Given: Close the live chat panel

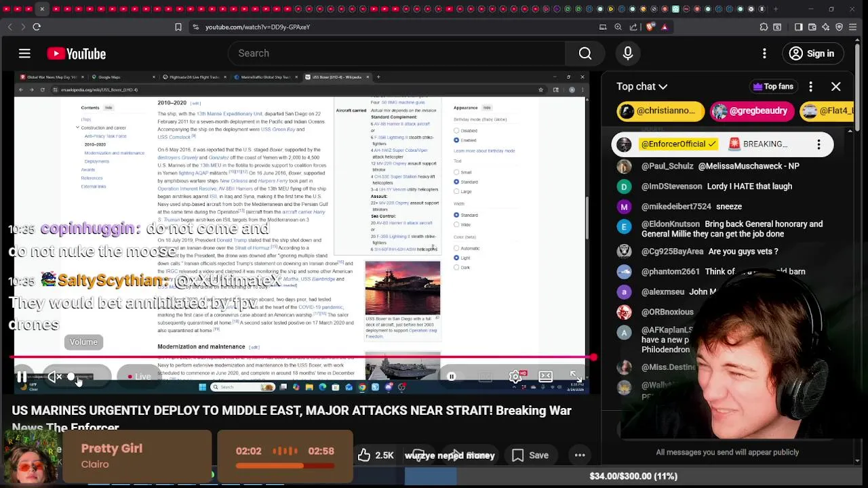Looking at the screenshot, I should tap(835, 87).
